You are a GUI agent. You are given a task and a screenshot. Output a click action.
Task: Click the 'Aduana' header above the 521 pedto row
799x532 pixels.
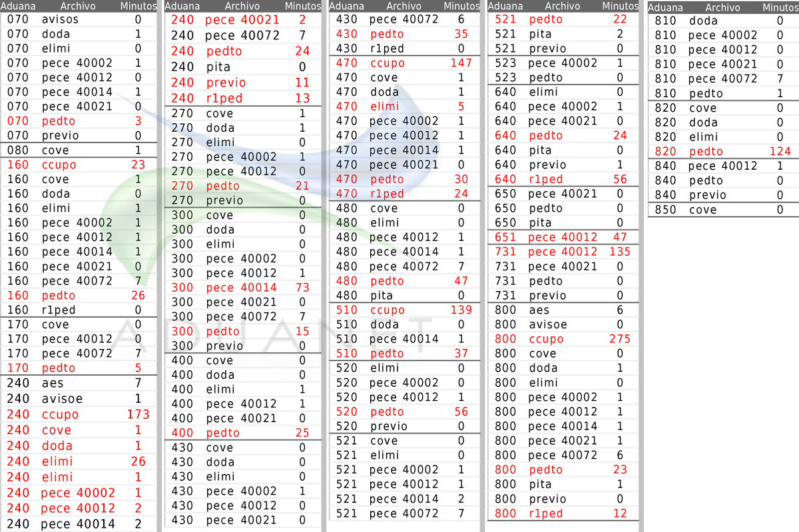(505, 6)
